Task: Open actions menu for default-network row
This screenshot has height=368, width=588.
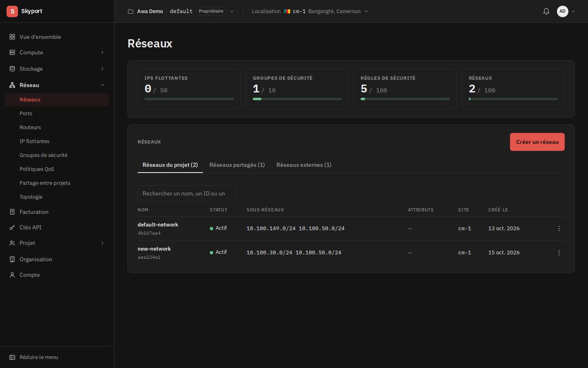Action: [x=559, y=229]
